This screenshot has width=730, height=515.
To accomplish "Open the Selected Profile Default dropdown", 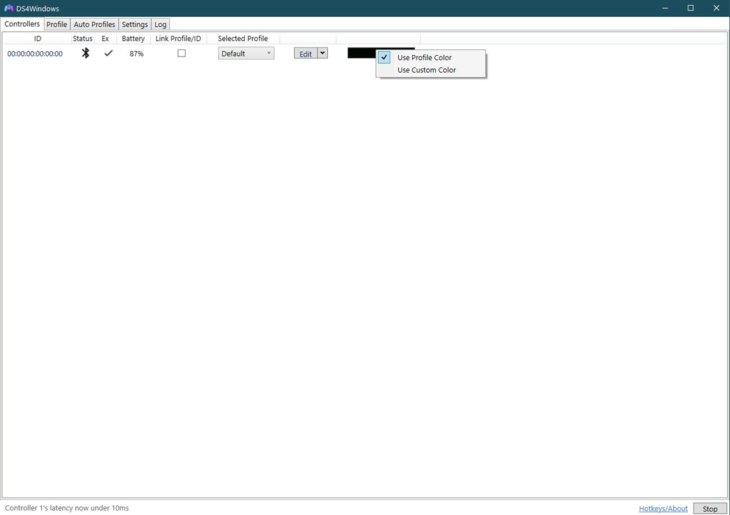I will 246,54.
